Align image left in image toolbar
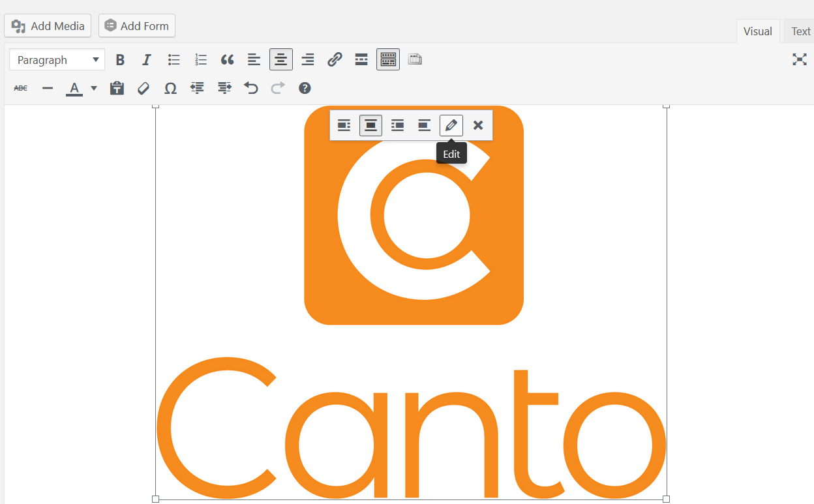This screenshot has height=504, width=814. (x=344, y=125)
